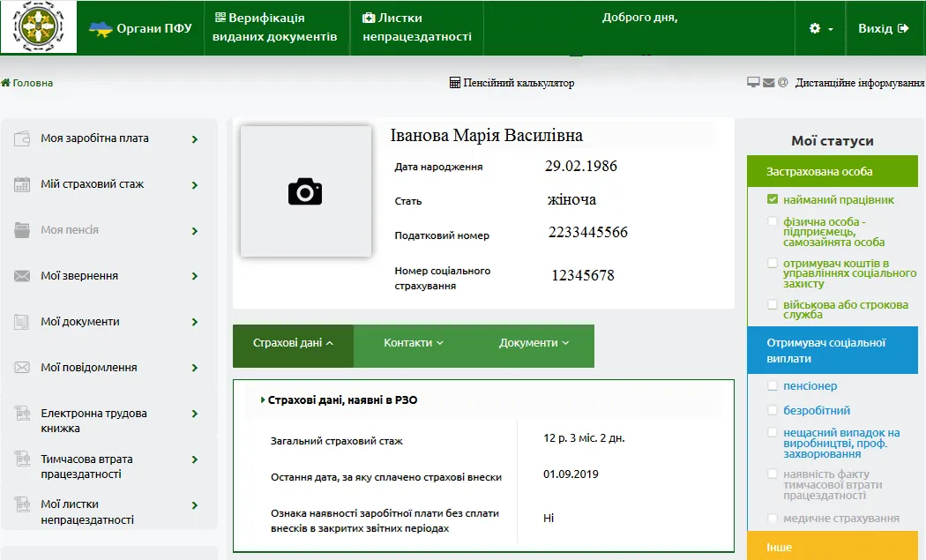Toggle отримувач коштів в управліннях соціального захисту checkbox
The width and height of the screenshot is (926, 560).
[x=773, y=263]
